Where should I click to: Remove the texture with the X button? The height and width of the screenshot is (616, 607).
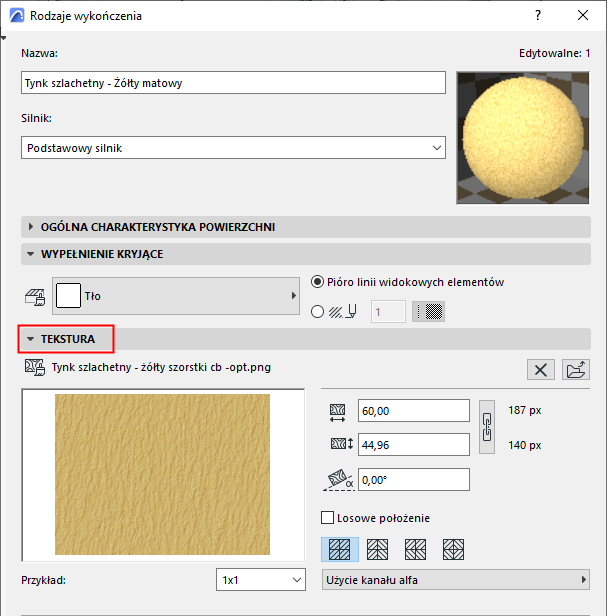click(541, 370)
